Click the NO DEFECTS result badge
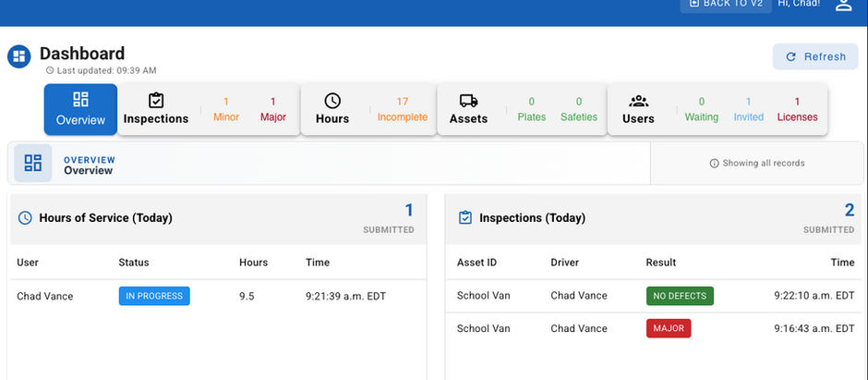 pos(680,296)
